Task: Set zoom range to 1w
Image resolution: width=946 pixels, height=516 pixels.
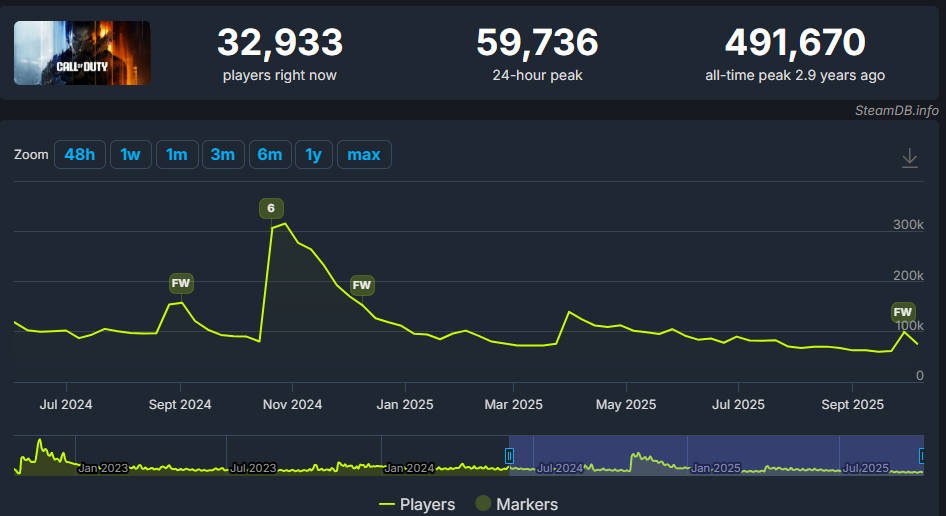Action: click(x=130, y=154)
